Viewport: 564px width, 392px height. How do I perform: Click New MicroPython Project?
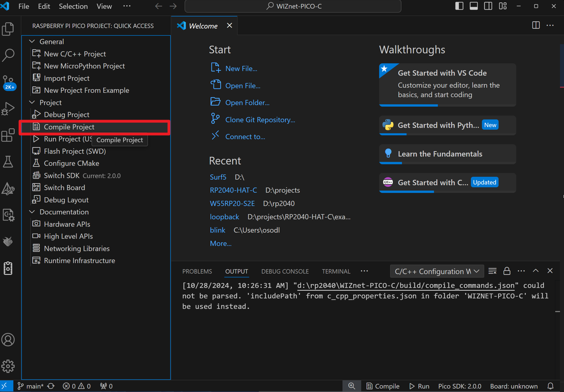point(84,66)
